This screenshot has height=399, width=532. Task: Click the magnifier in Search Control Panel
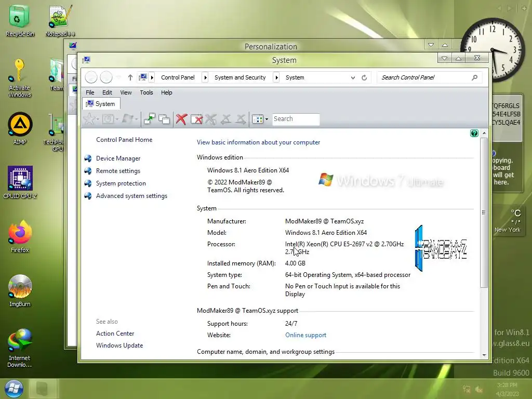[475, 77]
